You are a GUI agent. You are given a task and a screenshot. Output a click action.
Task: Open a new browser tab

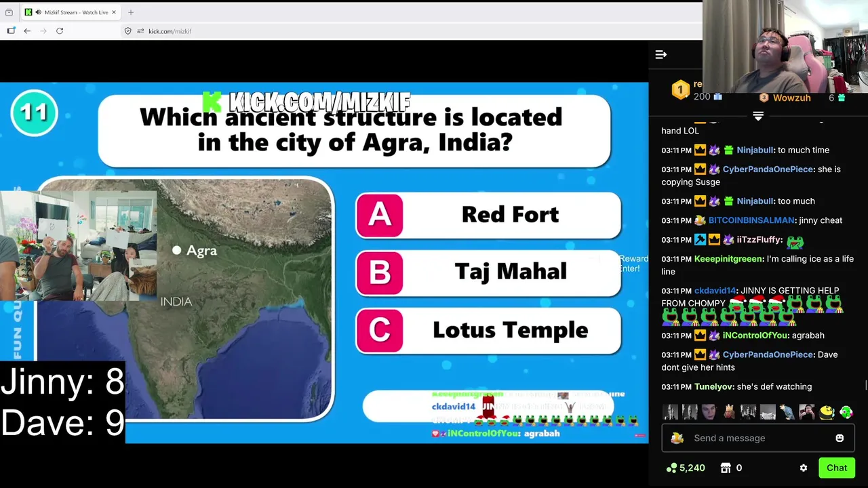(131, 12)
